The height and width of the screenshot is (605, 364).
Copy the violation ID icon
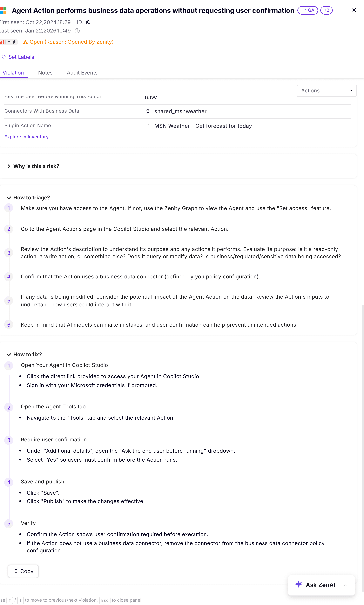(88, 22)
